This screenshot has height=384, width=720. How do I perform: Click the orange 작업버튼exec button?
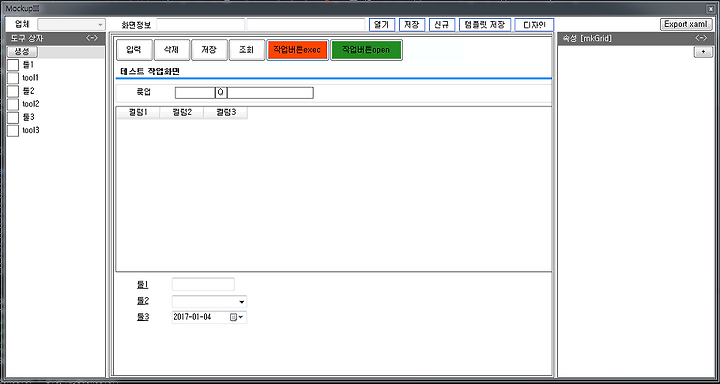pyautogui.click(x=298, y=50)
